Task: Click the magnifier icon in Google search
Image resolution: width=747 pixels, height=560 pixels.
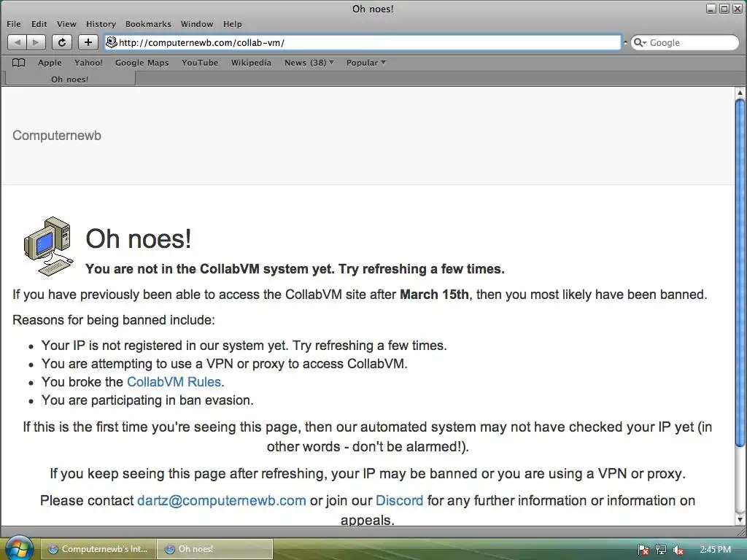Action: click(639, 43)
